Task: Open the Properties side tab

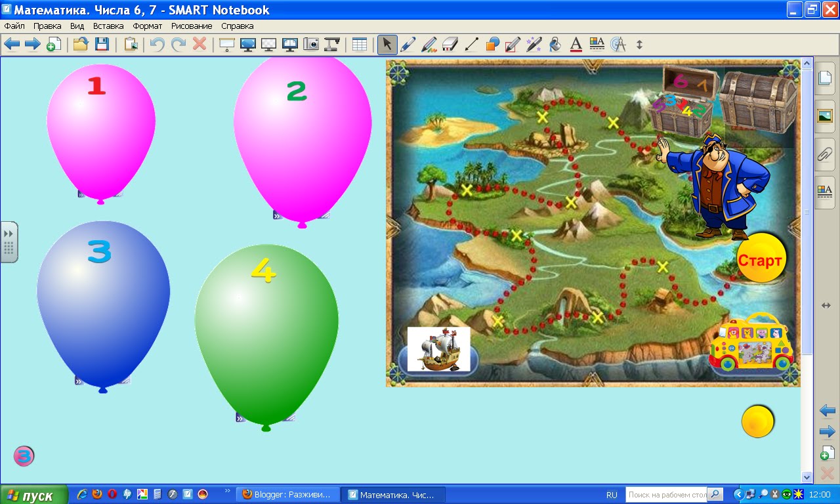Action: pos(825,192)
